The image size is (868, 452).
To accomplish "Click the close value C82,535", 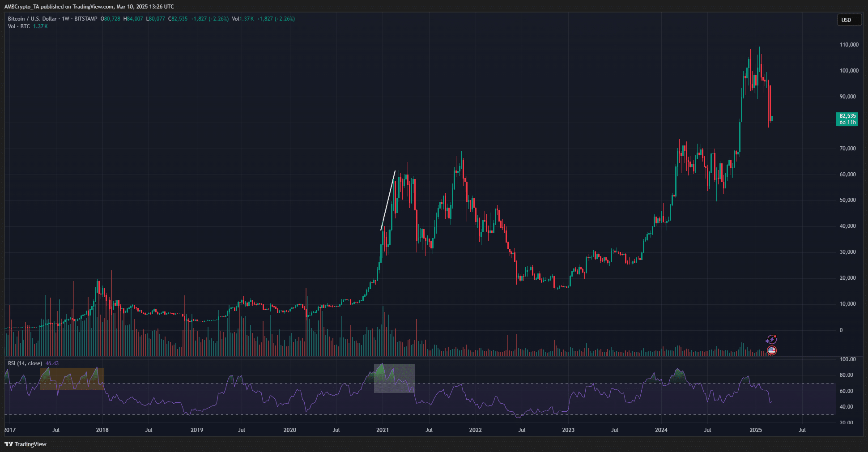I will pos(178,19).
